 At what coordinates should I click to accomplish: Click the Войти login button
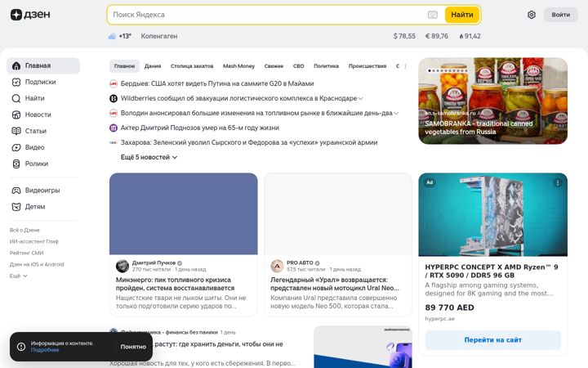[560, 15]
